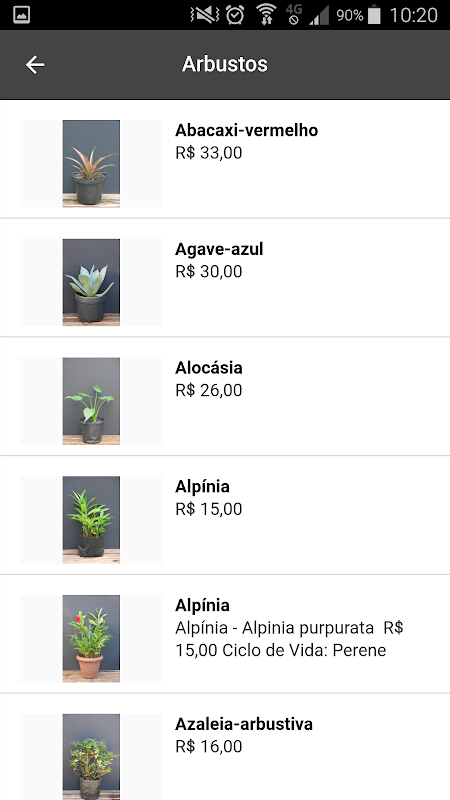The image size is (450, 800).
Task: Tap the alarm clock status icon
Action: point(235,15)
